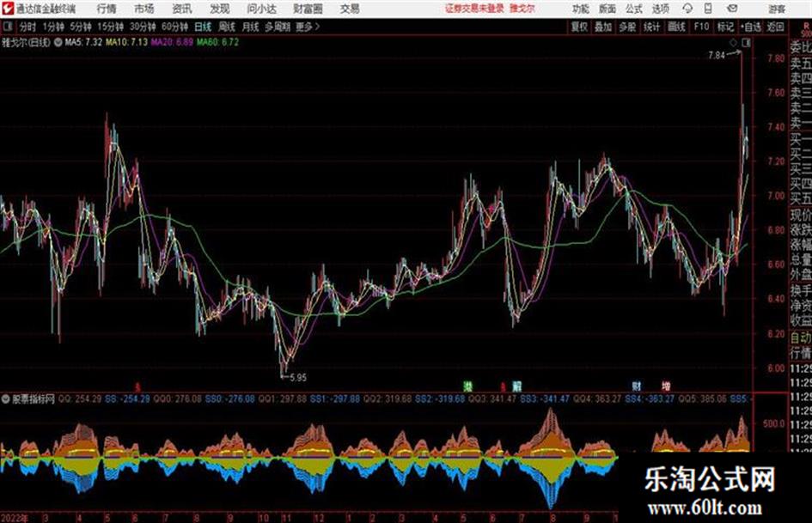Expand the 更多 periods chevron
The height and width of the screenshot is (523, 812).
[308, 27]
